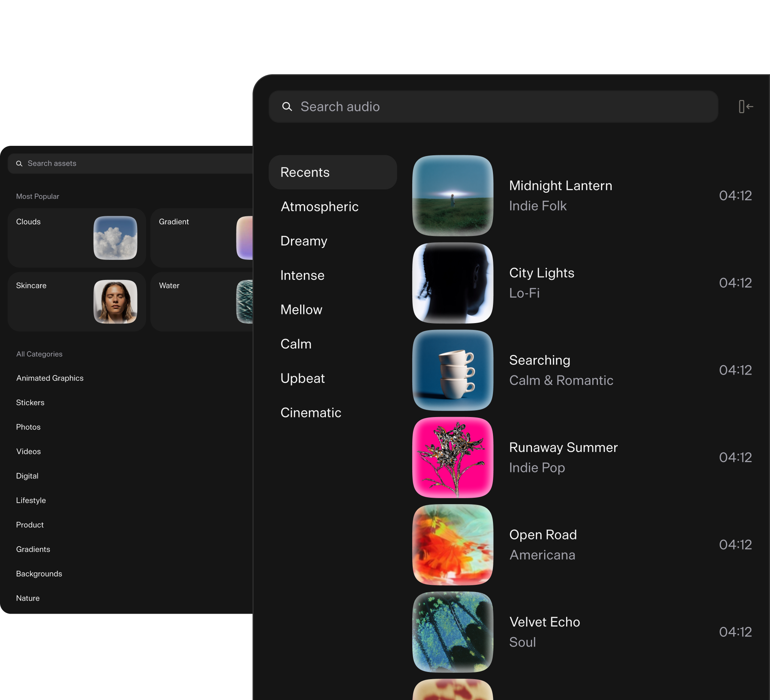
Task: Open the Product category
Action: (30, 525)
